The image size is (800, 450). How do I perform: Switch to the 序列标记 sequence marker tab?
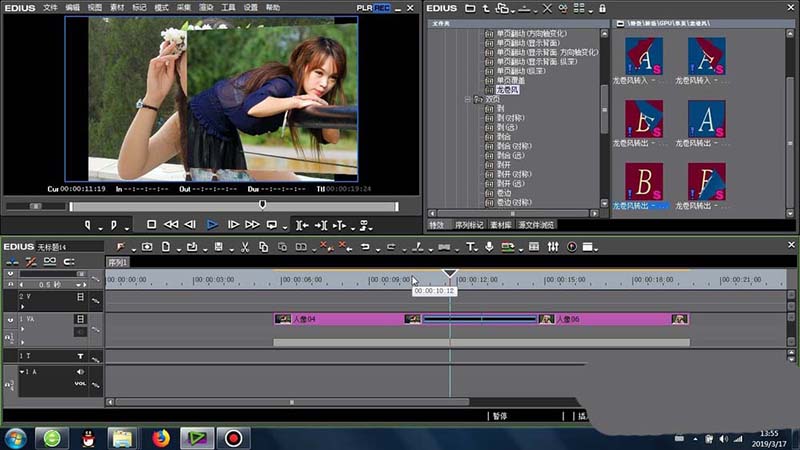click(469, 225)
